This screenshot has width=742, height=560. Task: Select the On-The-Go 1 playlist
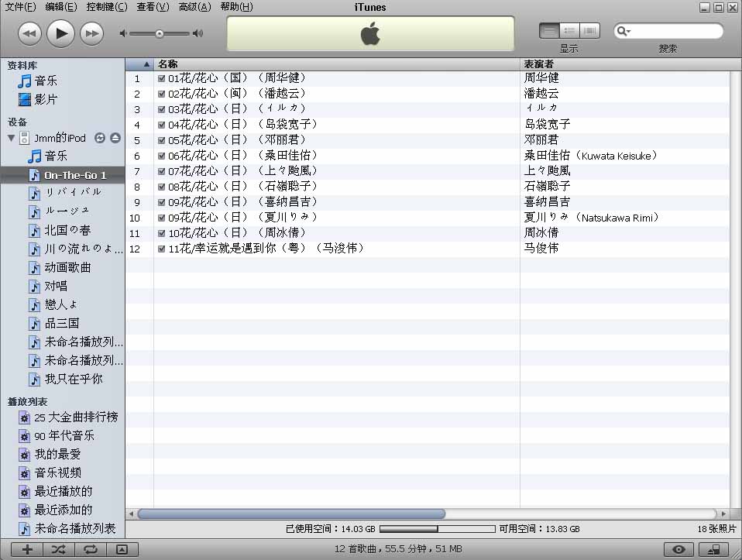[x=63, y=175]
